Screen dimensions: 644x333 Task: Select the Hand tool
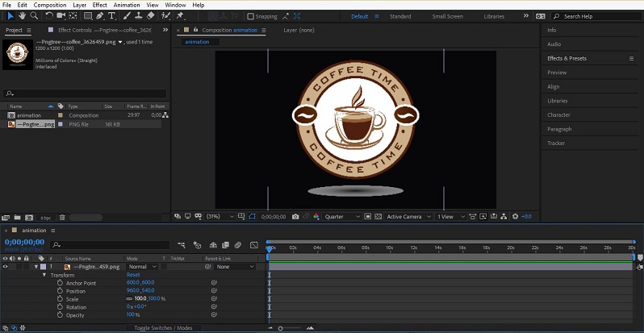point(22,15)
